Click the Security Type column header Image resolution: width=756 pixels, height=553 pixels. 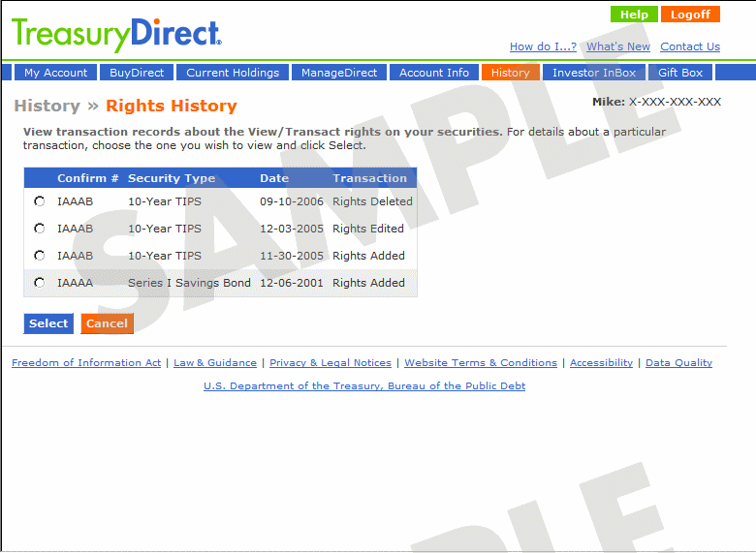(x=172, y=178)
